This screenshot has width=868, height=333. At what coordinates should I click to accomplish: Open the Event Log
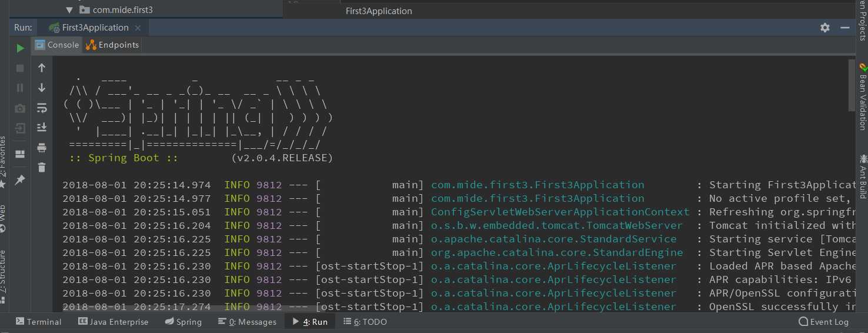(824, 322)
